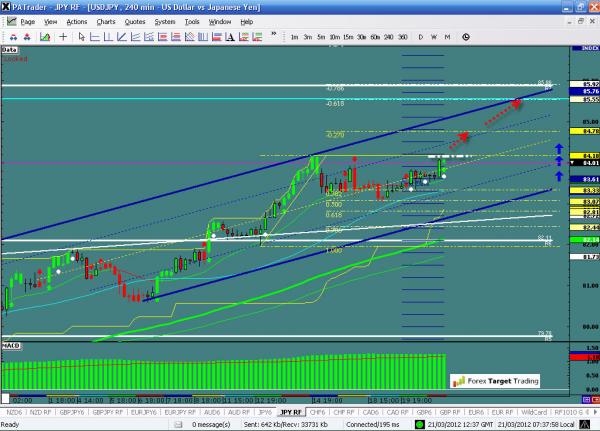Click the clock icon in toolbar
Screen dimensions: 600x431
point(466,37)
